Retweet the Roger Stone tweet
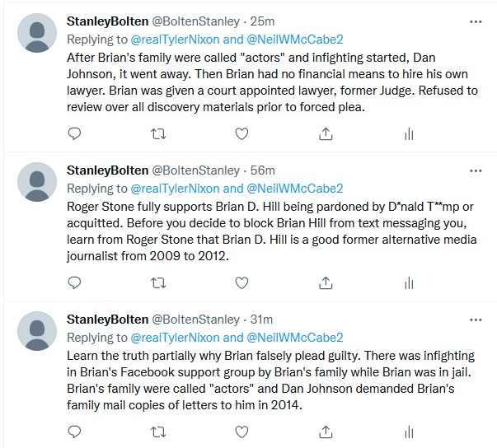 click(x=158, y=282)
